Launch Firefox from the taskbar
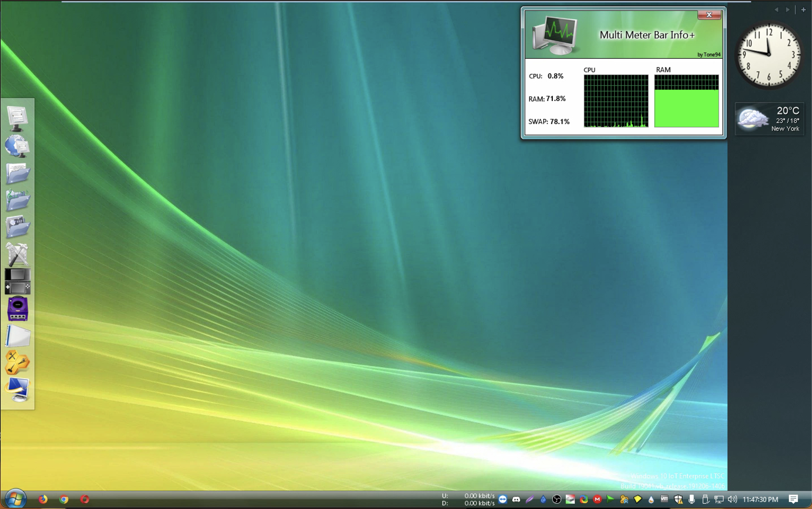This screenshot has height=509, width=812. point(43,499)
